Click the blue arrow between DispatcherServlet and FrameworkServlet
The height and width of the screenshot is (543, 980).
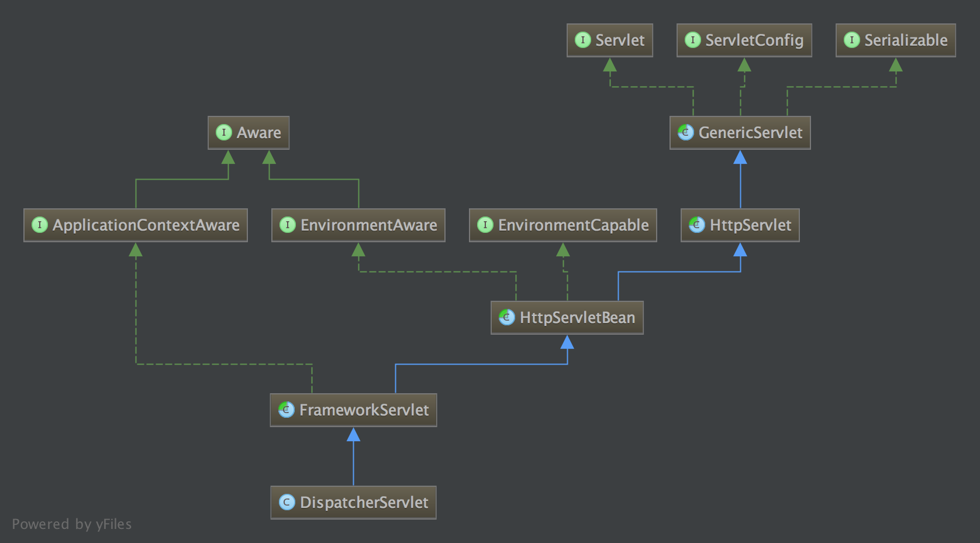click(353, 457)
